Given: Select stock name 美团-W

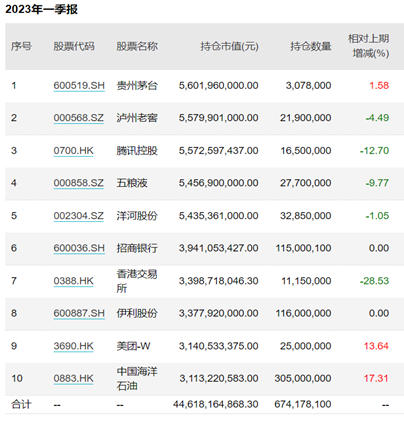Looking at the screenshot, I should click(x=133, y=346).
